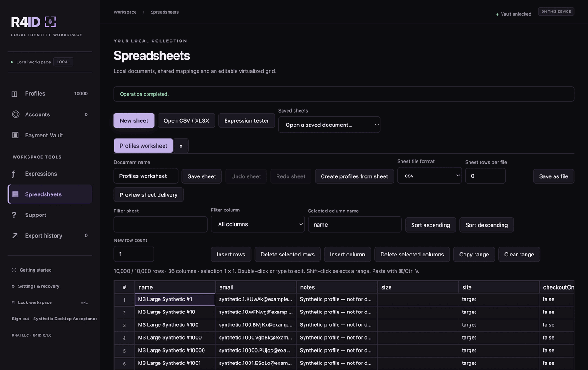
Task: Select email cell synthetic.10.wFNwg
Action: coord(256,312)
